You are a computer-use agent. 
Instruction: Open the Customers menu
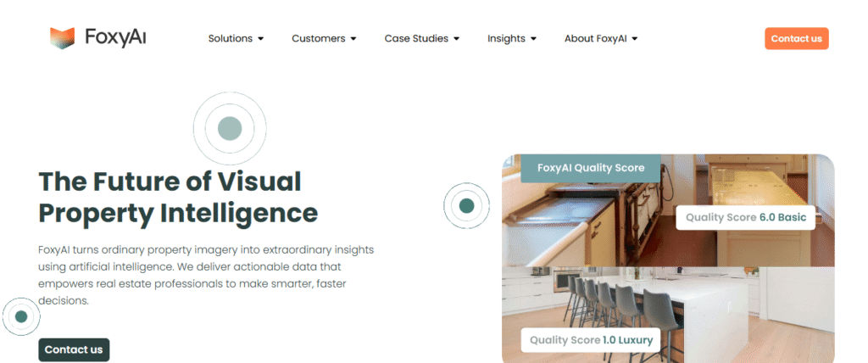pyautogui.click(x=319, y=39)
